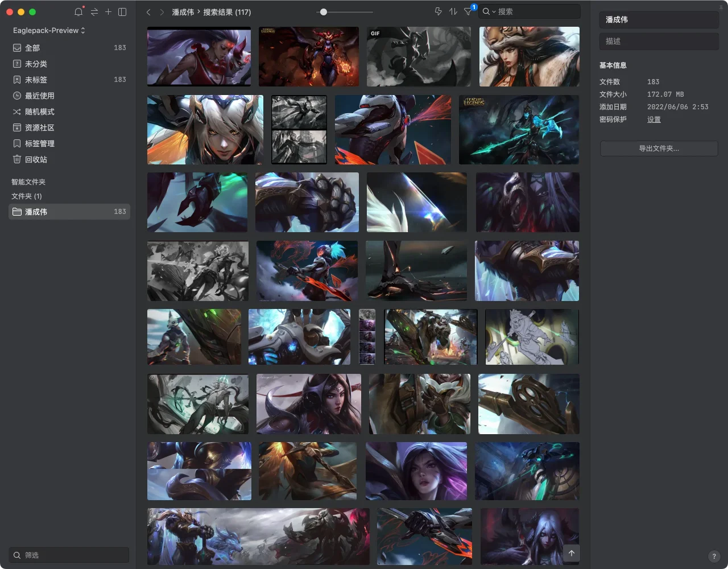
Task: Select the GIF badge grayscale thumbnail
Action: coord(419,56)
